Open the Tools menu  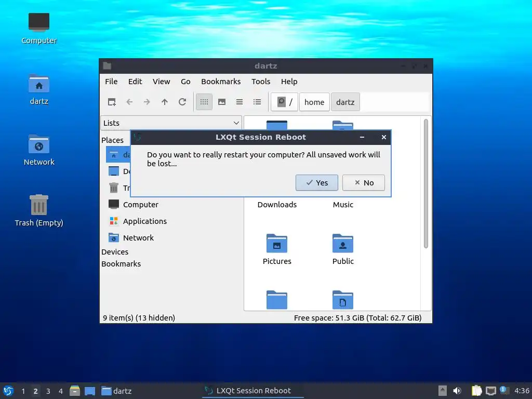261,82
